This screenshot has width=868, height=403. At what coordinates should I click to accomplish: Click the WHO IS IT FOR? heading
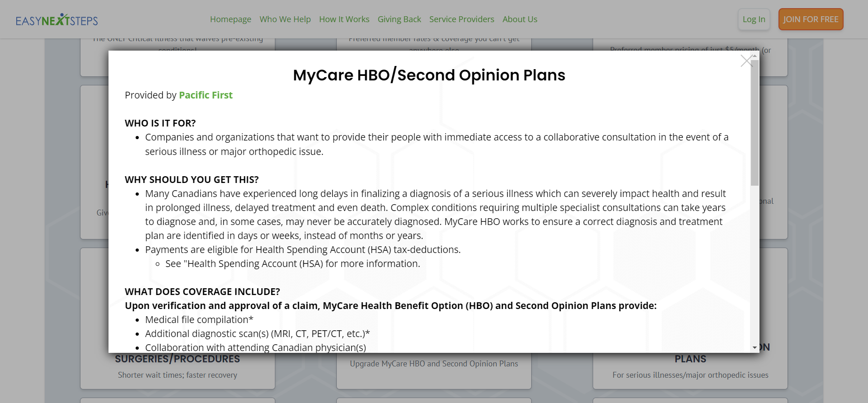(160, 123)
